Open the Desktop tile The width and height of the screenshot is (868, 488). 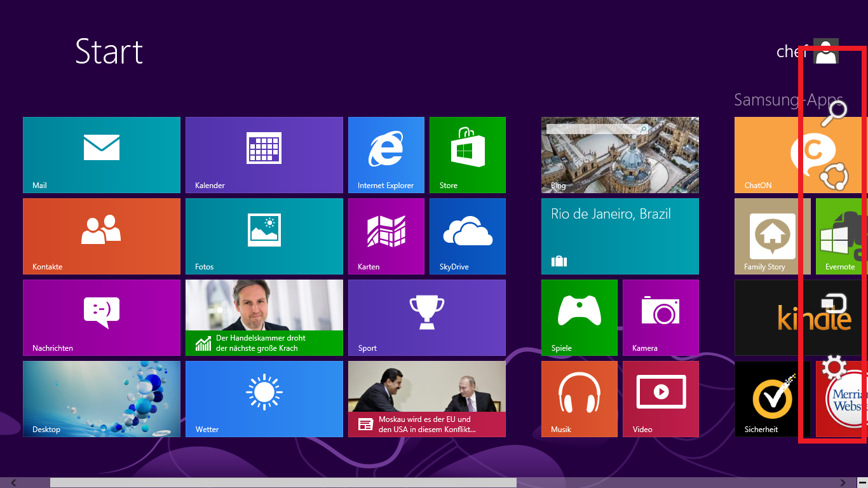click(x=102, y=398)
